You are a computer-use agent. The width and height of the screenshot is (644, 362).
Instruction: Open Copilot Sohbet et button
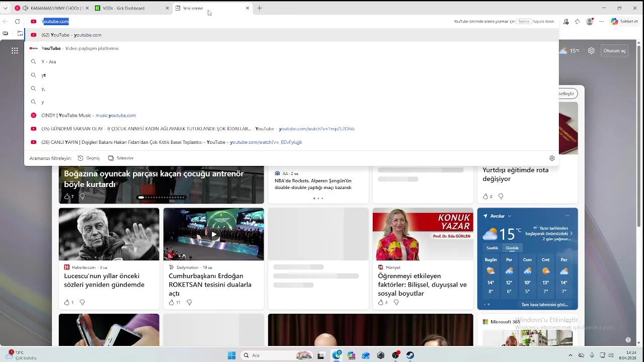624,22
